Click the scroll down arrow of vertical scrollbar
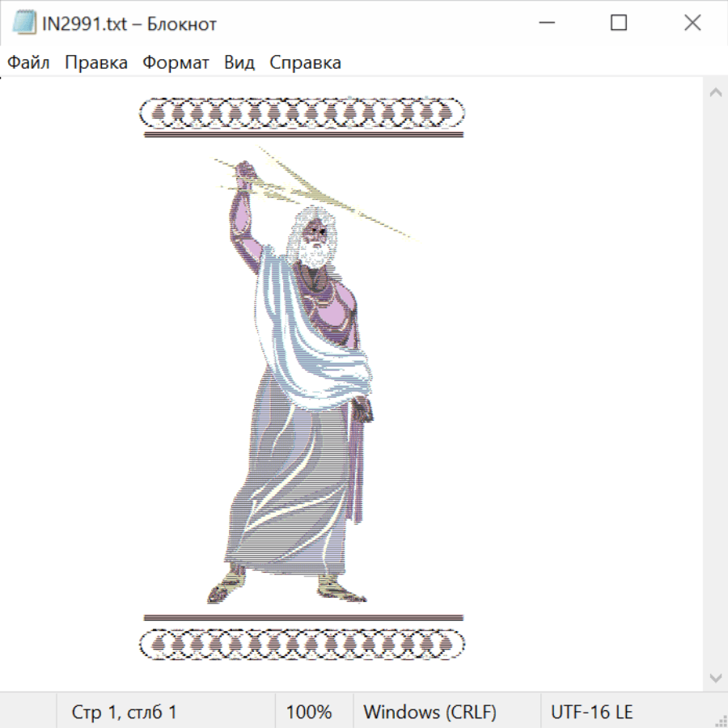The height and width of the screenshot is (728, 728). click(715, 676)
